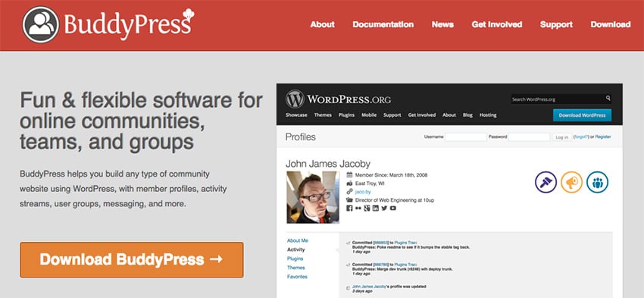Click the BuddyPress logo icon
Image resolution: width=644 pixels, height=298 pixels.
[x=41, y=24]
